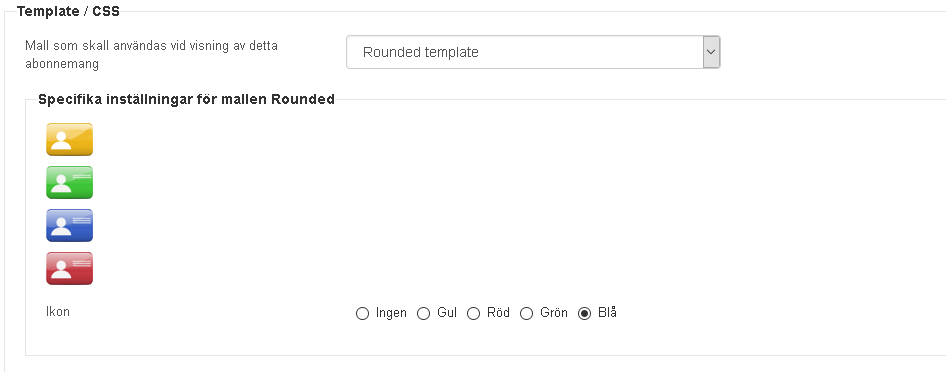Click the green contact card icon
946x372 pixels.
click(69, 183)
